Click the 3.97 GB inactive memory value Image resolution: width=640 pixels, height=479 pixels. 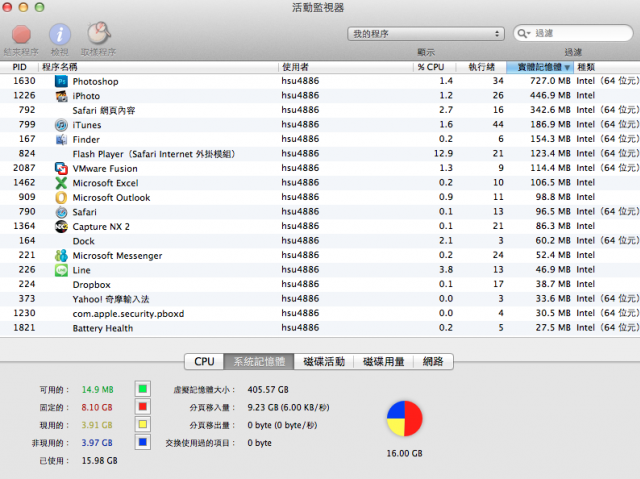coord(97,443)
